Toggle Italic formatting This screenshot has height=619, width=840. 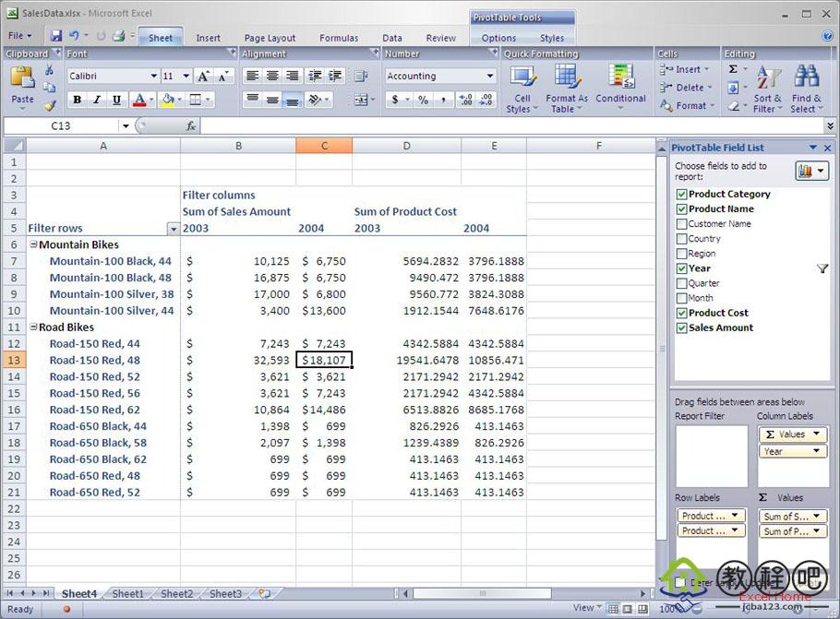coord(96,100)
